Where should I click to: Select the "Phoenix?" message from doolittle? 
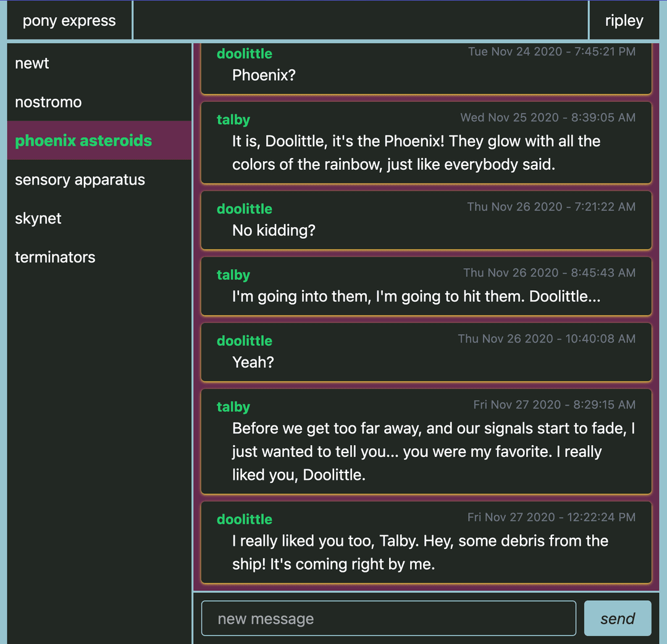[x=264, y=75]
